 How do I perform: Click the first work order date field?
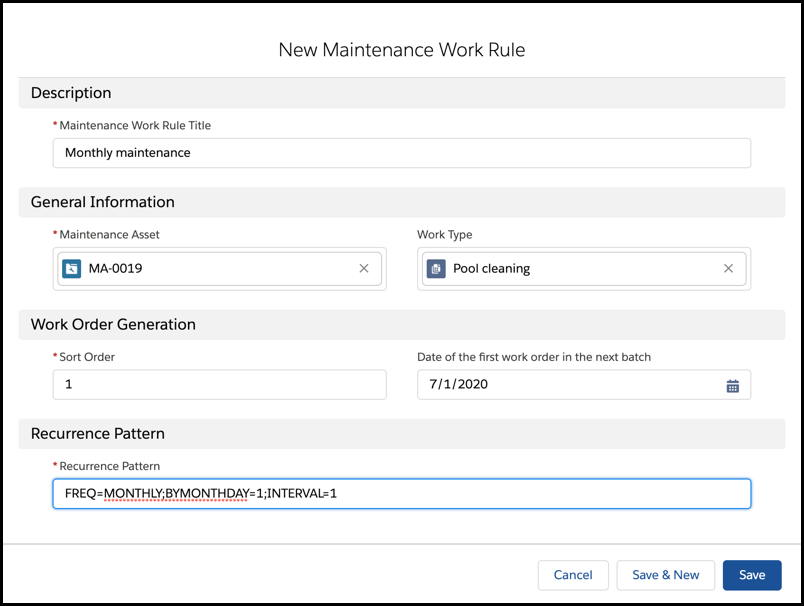pos(570,385)
